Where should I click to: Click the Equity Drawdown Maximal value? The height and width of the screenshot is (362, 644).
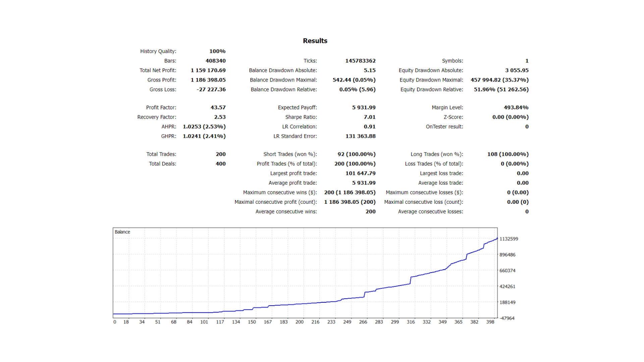point(499,80)
